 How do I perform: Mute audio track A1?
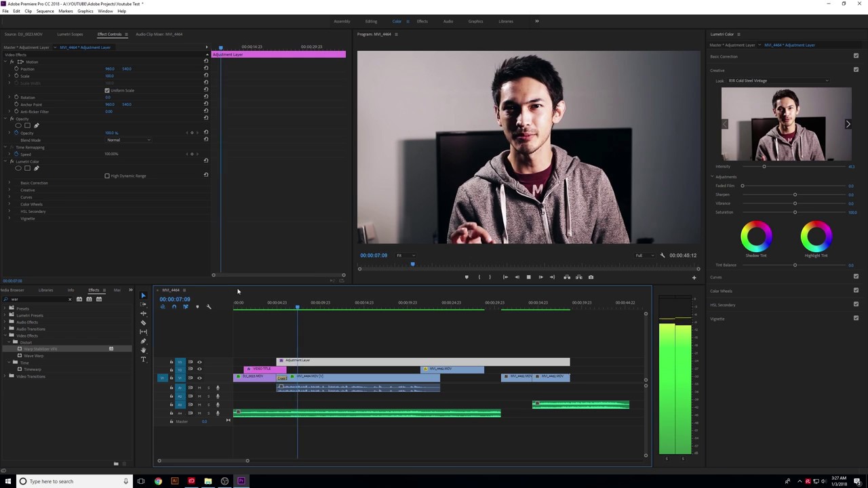(x=199, y=388)
